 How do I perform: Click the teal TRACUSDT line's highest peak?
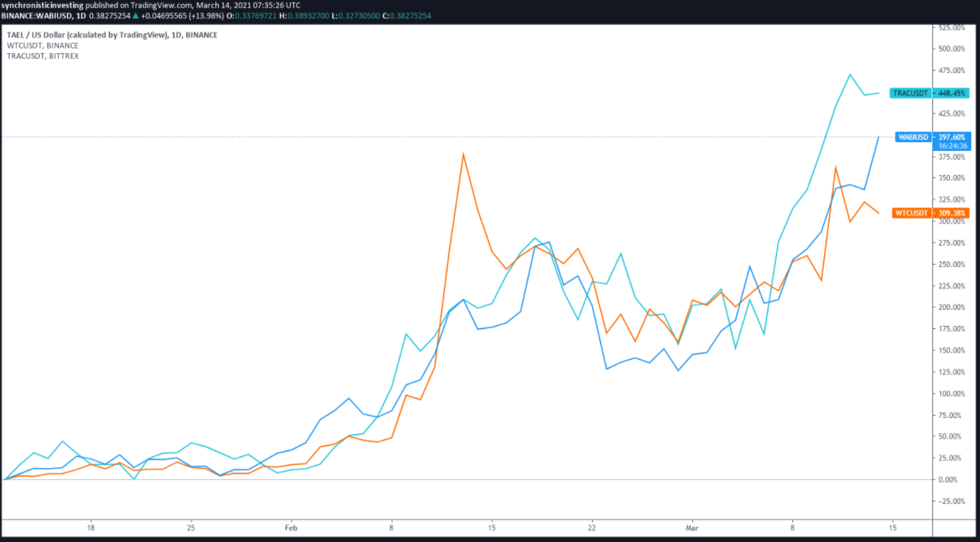coord(850,75)
